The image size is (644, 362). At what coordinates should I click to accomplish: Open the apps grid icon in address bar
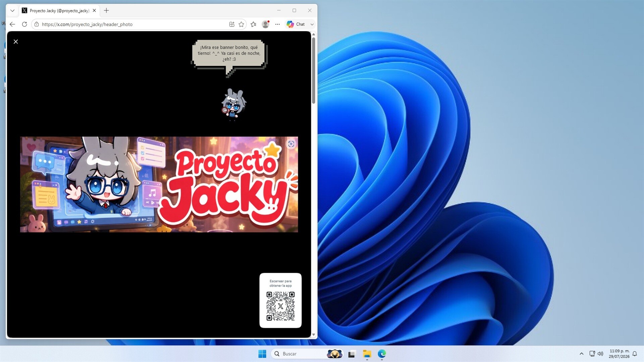[x=232, y=24]
